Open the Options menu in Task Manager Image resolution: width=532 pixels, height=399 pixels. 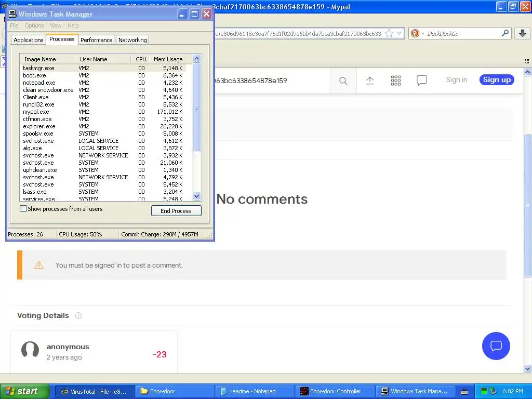(34, 25)
